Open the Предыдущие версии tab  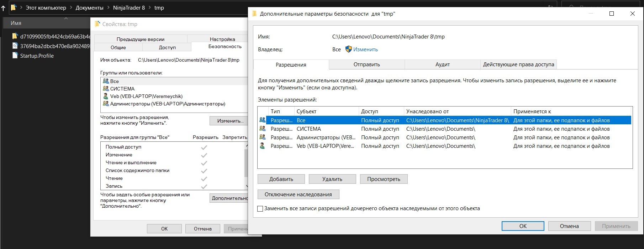tap(140, 39)
